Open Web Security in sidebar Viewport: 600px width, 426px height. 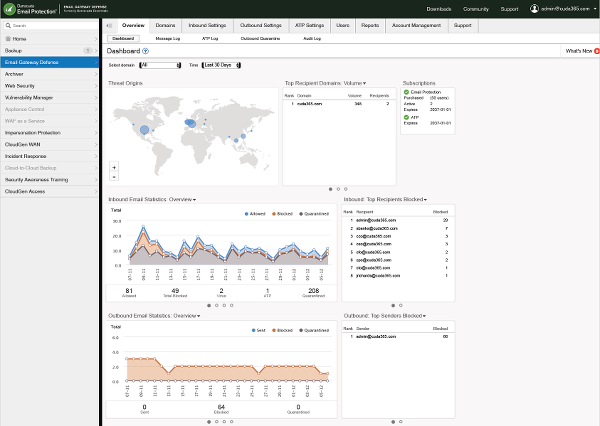(49, 86)
